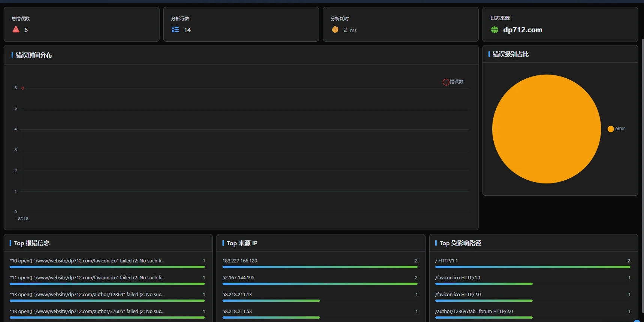Screen dimensions: 644x322
Task: Click the blue list icon for analyzed lines
Action: click(x=175, y=29)
